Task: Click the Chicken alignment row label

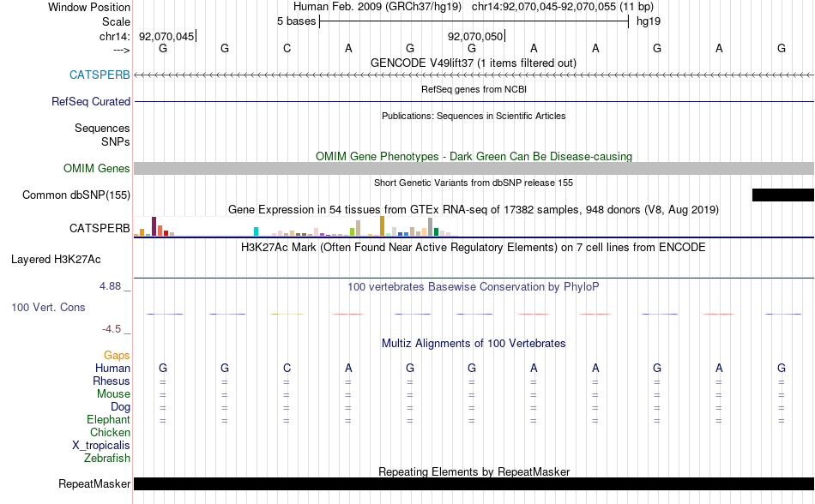Action: (110, 432)
